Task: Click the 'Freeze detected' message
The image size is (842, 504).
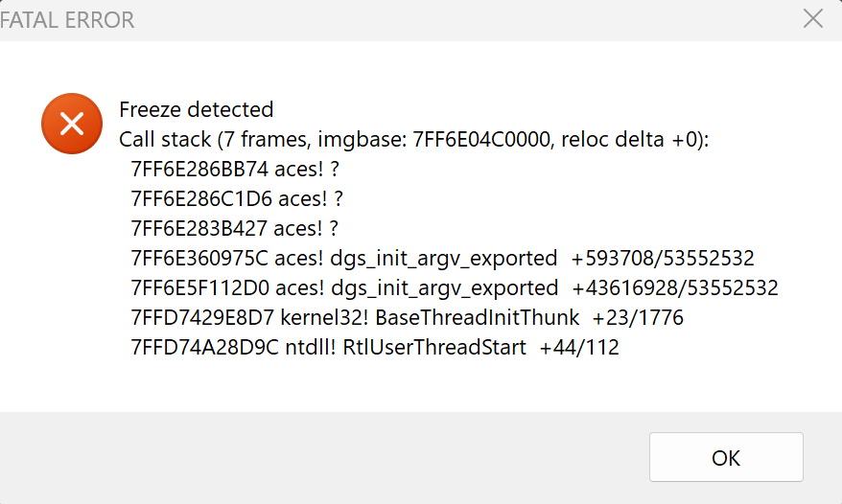Action: click(196, 109)
